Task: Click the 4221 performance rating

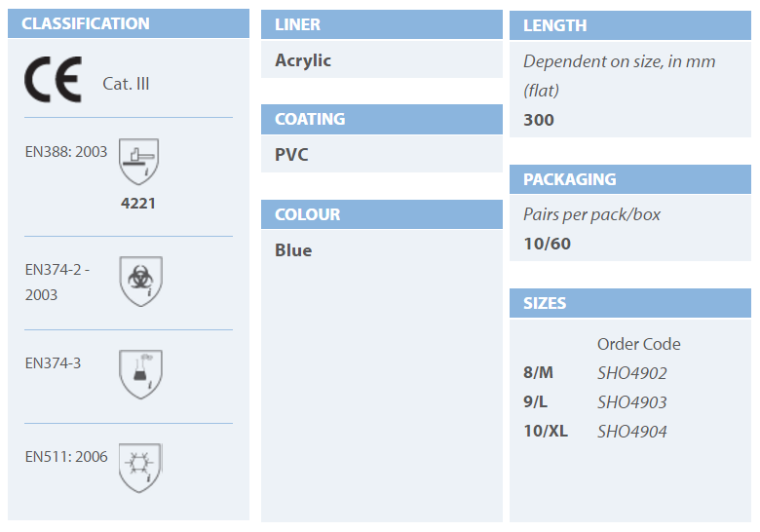Action: (138, 203)
